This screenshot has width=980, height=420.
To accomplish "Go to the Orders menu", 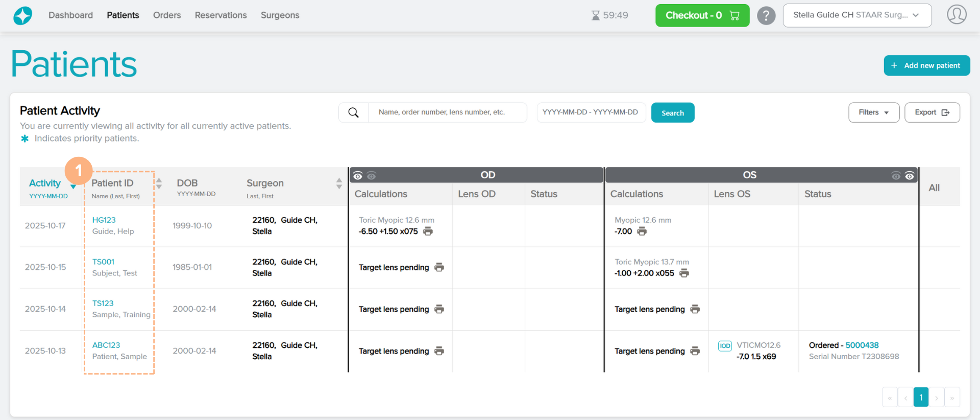I will coord(167,15).
